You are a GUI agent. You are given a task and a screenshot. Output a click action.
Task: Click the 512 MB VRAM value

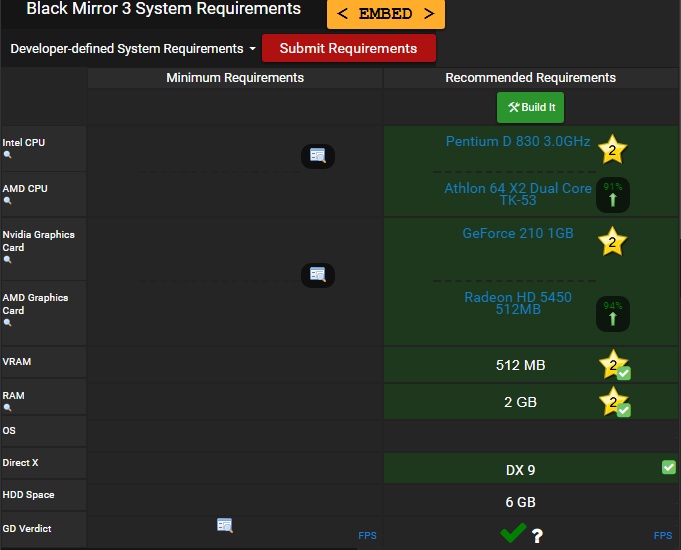[520, 365]
